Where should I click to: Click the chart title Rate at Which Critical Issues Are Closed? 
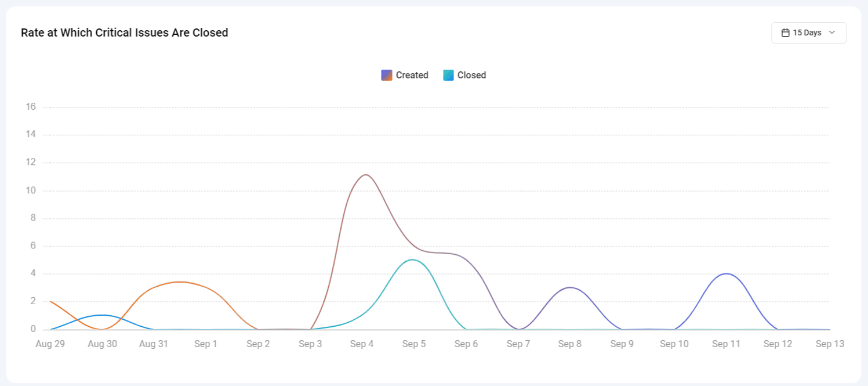pyautogui.click(x=125, y=33)
